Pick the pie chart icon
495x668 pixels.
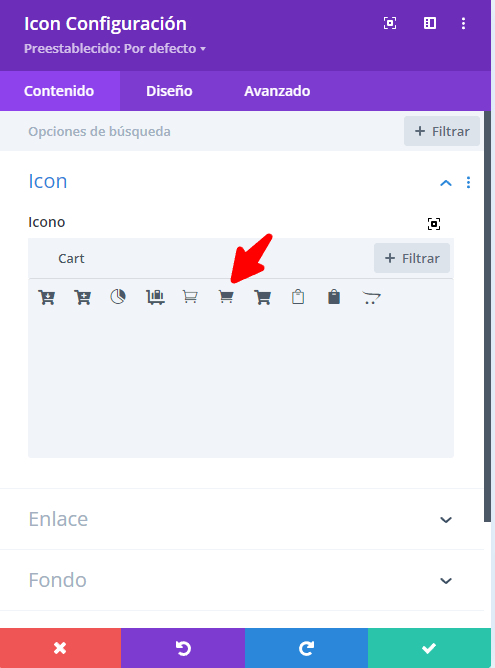click(x=118, y=297)
